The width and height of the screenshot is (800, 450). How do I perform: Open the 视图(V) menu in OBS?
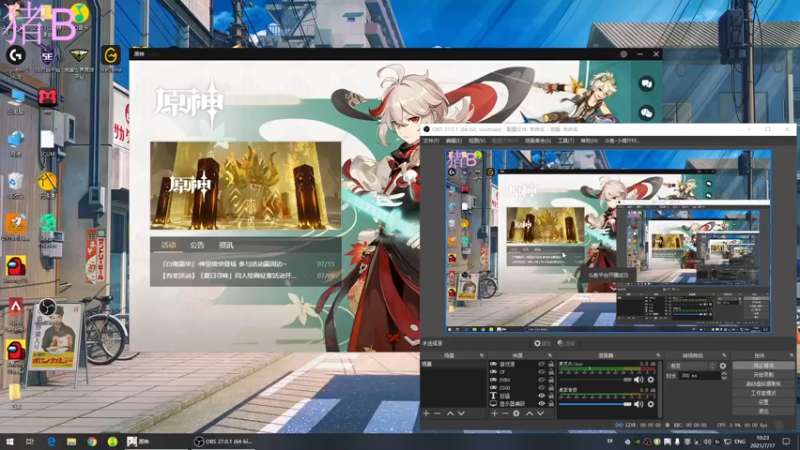[477, 141]
